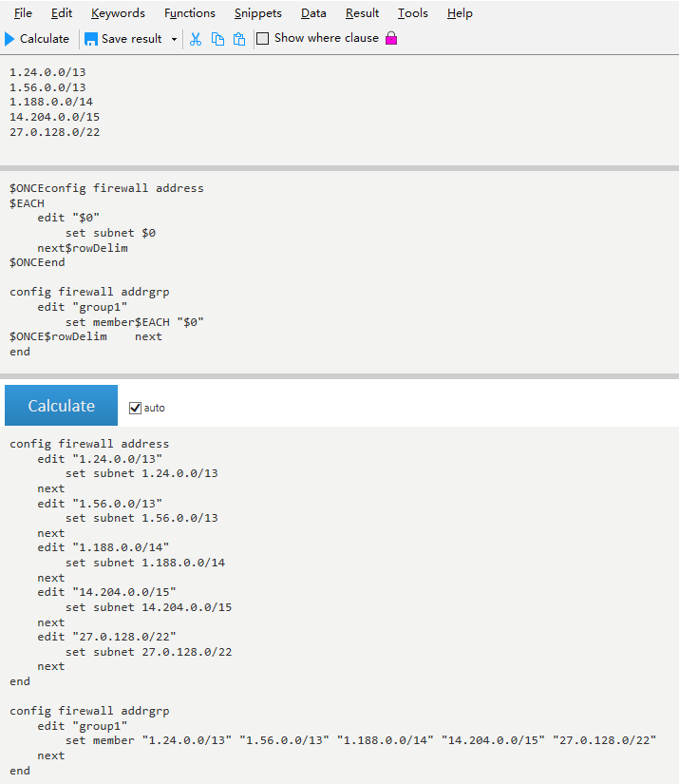679x784 pixels.
Task: Open the Keywords menu
Action: (118, 13)
